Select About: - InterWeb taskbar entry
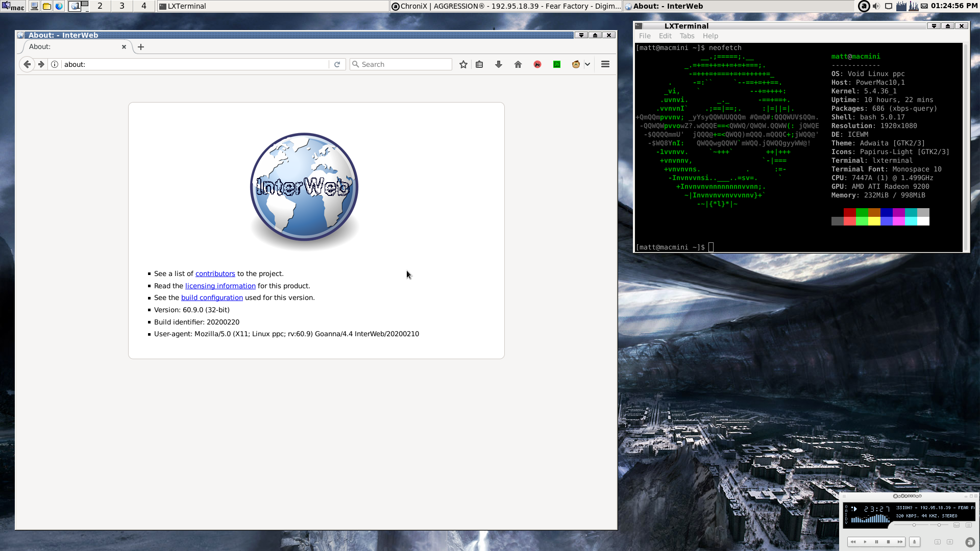980x551 pixels. pos(738,6)
